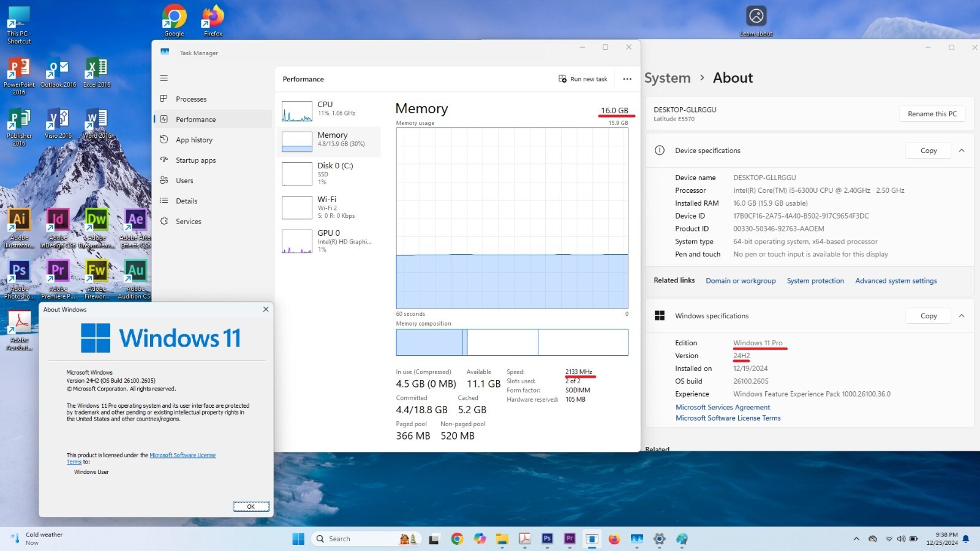
Task: Switch to Details page in Task Manager
Action: pyautogui.click(x=212, y=201)
